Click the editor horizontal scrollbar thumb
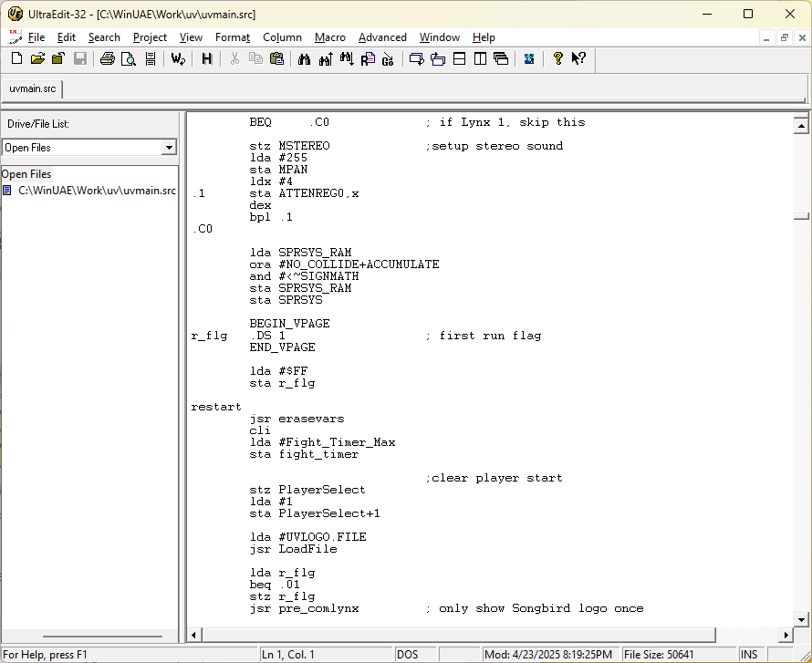The height and width of the screenshot is (663, 812). pyautogui.click(x=459, y=635)
